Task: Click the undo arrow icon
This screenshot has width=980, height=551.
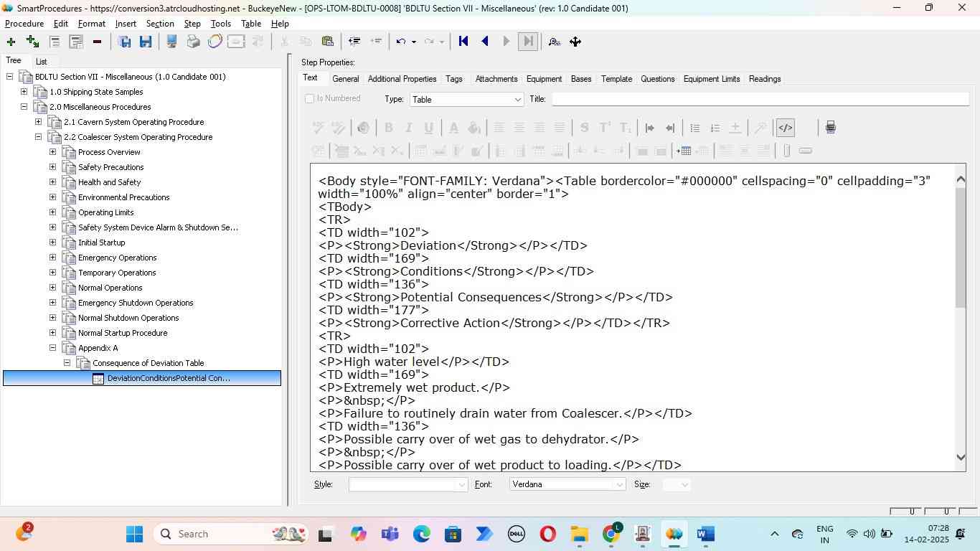Action: pos(401,42)
